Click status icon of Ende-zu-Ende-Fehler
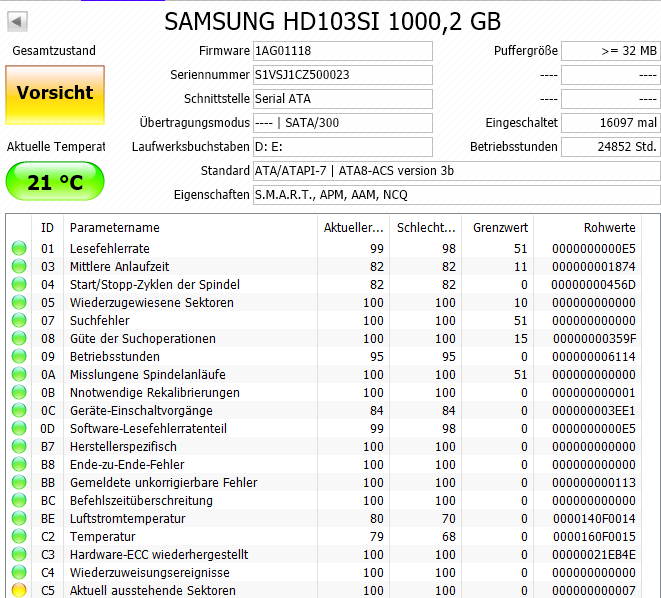Screen dimensions: 661x598 tap(19, 464)
